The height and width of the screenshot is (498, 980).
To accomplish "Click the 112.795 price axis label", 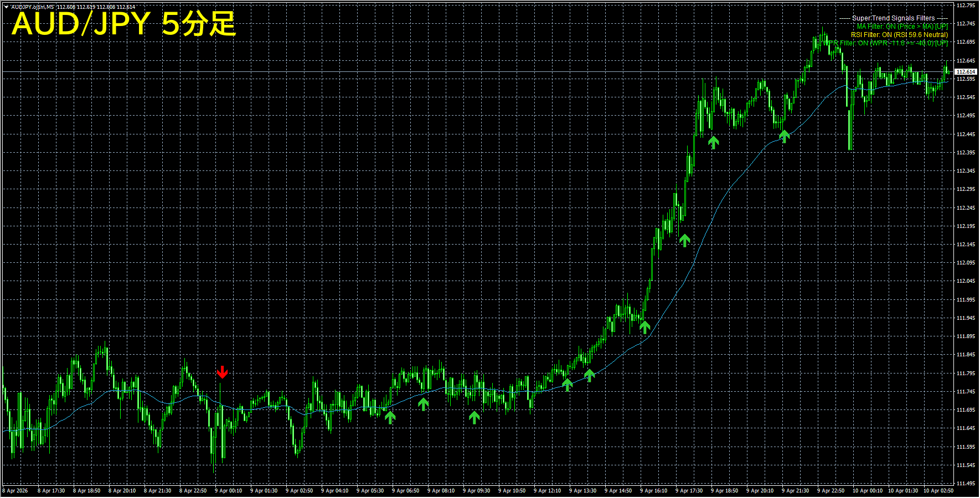I will click(x=966, y=6).
